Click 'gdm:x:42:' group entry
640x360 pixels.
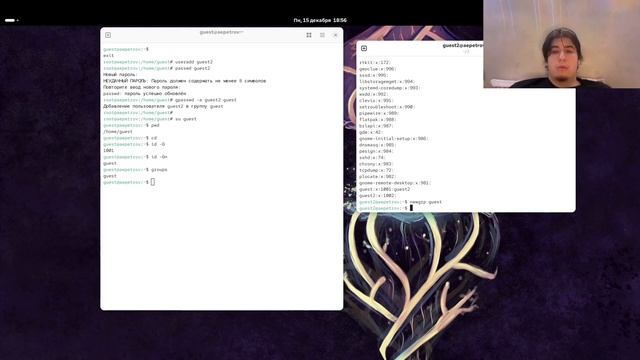(x=371, y=132)
